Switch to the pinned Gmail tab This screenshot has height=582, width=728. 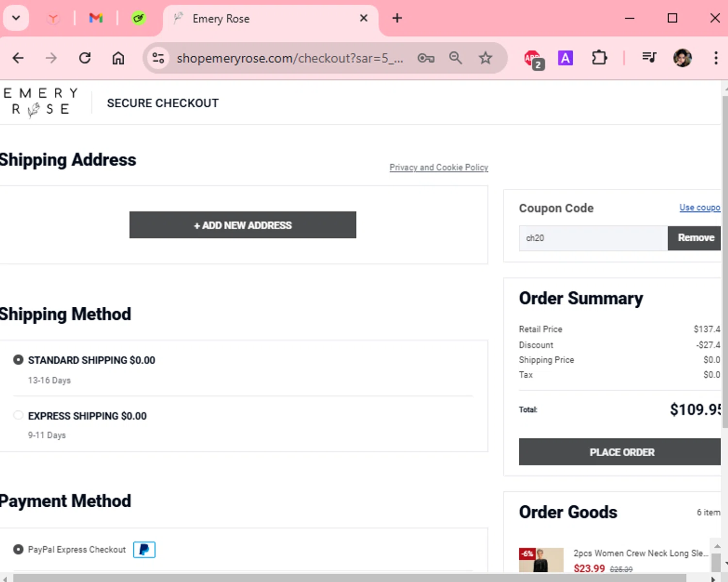96,18
